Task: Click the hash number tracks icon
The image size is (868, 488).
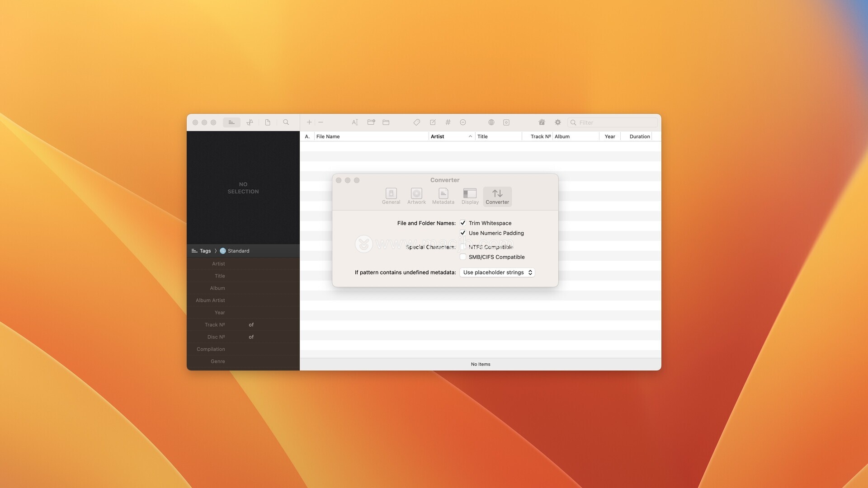Action: tap(448, 122)
